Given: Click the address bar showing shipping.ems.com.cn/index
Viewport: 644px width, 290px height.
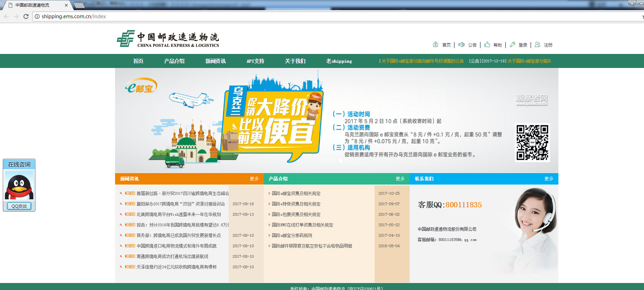Looking at the screenshot, I should pos(337,16).
